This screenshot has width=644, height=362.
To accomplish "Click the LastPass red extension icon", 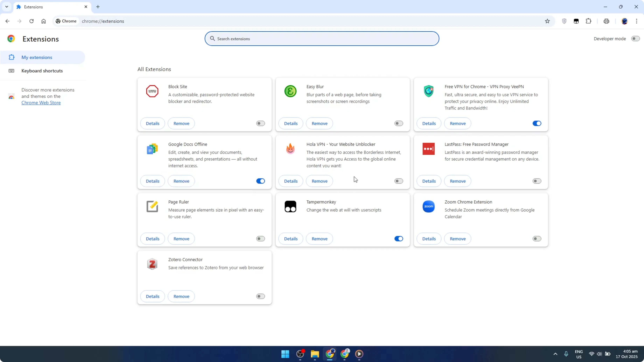I will [x=429, y=149].
